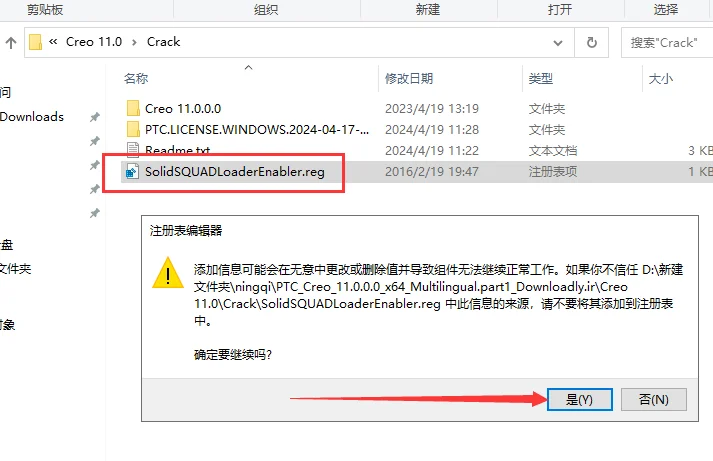Sort files by 类型 column header
Viewport: 713px width, 461px height.
pyautogui.click(x=541, y=79)
